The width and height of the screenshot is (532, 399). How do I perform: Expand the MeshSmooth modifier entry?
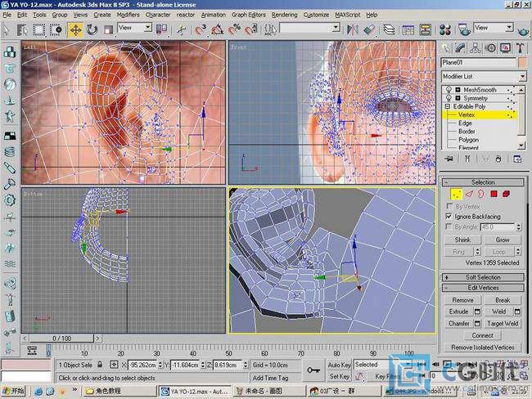click(458, 90)
